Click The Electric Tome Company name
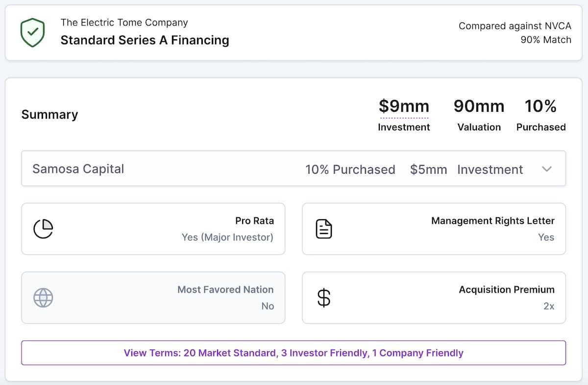The height and width of the screenshot is (385, 588). (x=124, y=23)
